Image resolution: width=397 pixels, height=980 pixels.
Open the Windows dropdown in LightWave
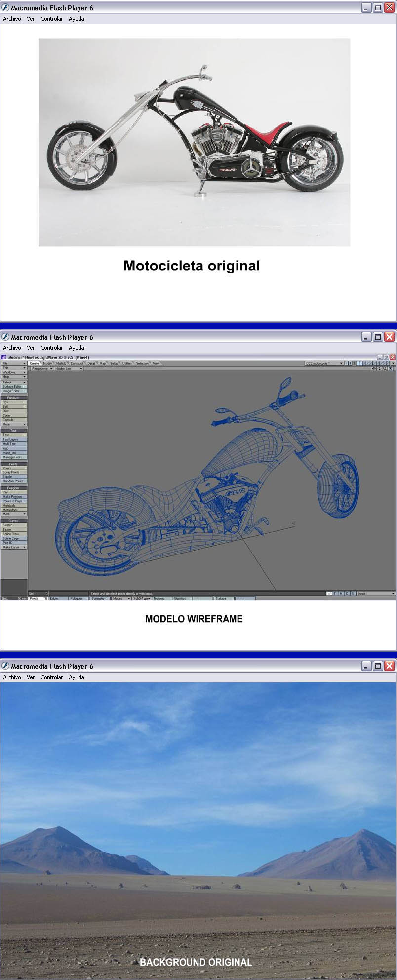click(x=14, y=372)
